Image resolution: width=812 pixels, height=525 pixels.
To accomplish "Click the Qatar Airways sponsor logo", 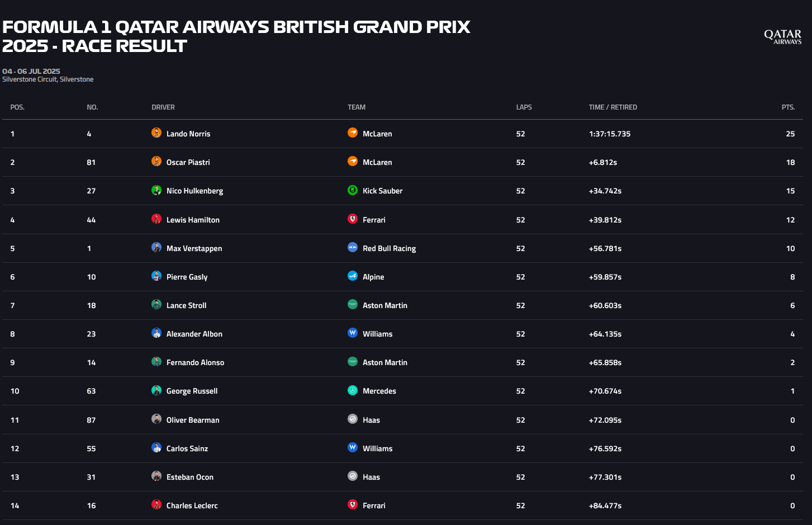I will [782, 37].
